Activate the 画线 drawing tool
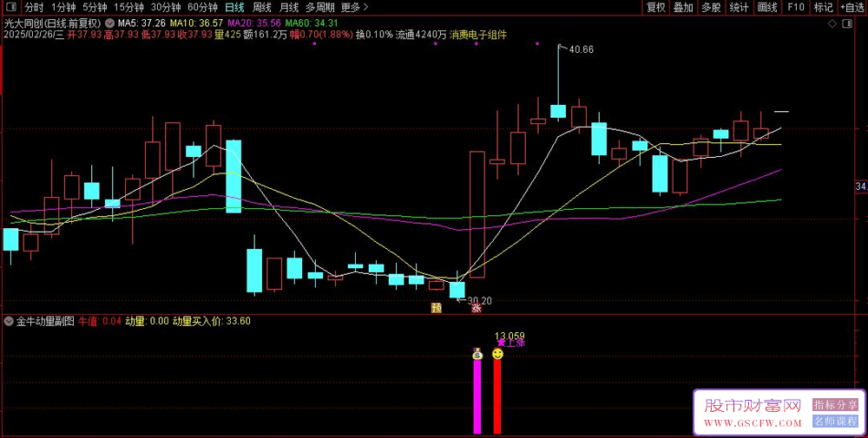The width and height of the screenshot is (868, 438). 766,7
